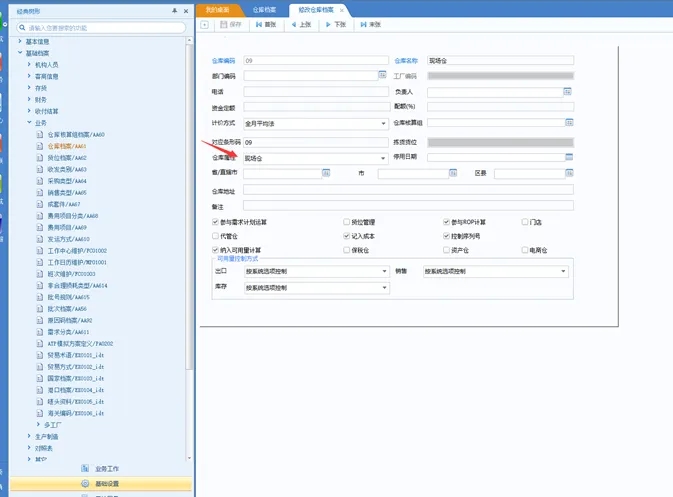
Task: Enable the 电商仓 checkbox
Action: [x=524, y=250]
